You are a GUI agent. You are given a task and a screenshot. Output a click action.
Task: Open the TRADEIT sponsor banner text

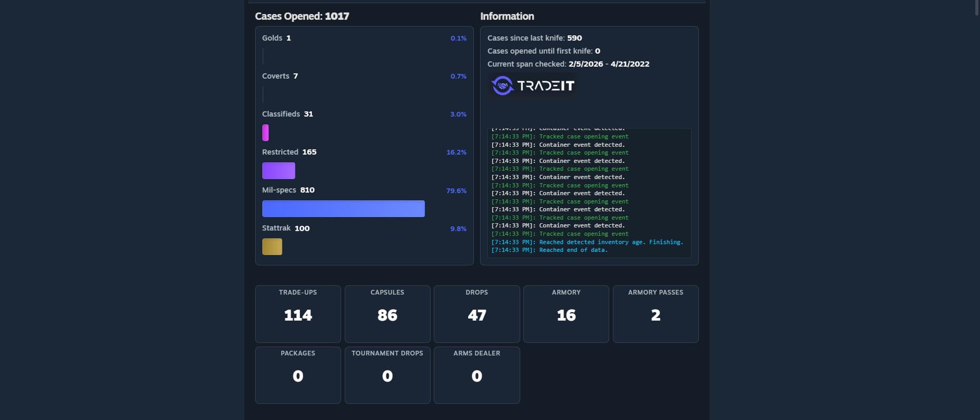(546, 86)
